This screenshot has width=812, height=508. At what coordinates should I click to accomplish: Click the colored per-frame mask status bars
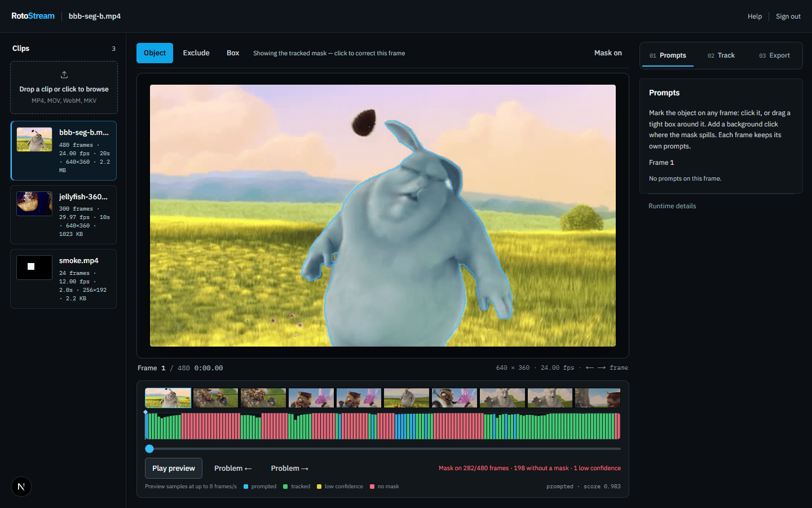point(383,426)
